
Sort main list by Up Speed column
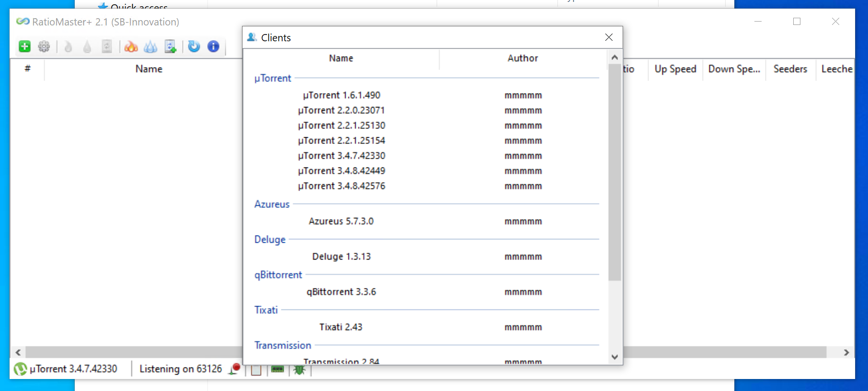(675, 69)
